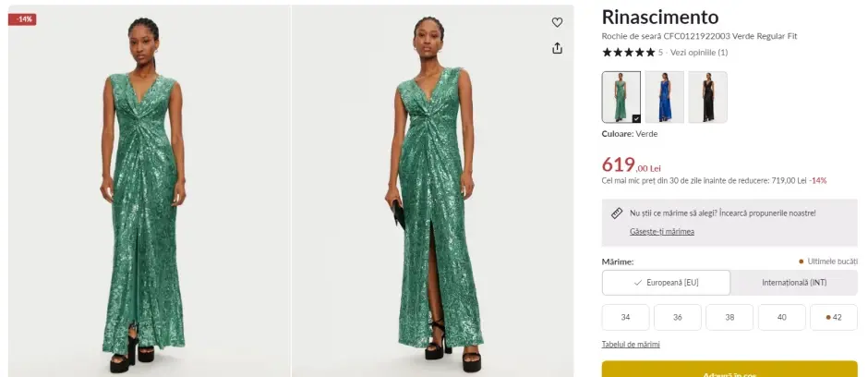Select the green dress color thumbnail
868x377 pixels.
coord(621,97)
